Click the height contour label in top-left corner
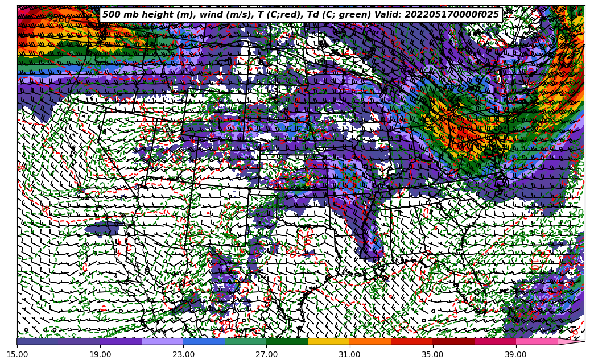This screenshot has width=590, height=364. tap(59, 20)
